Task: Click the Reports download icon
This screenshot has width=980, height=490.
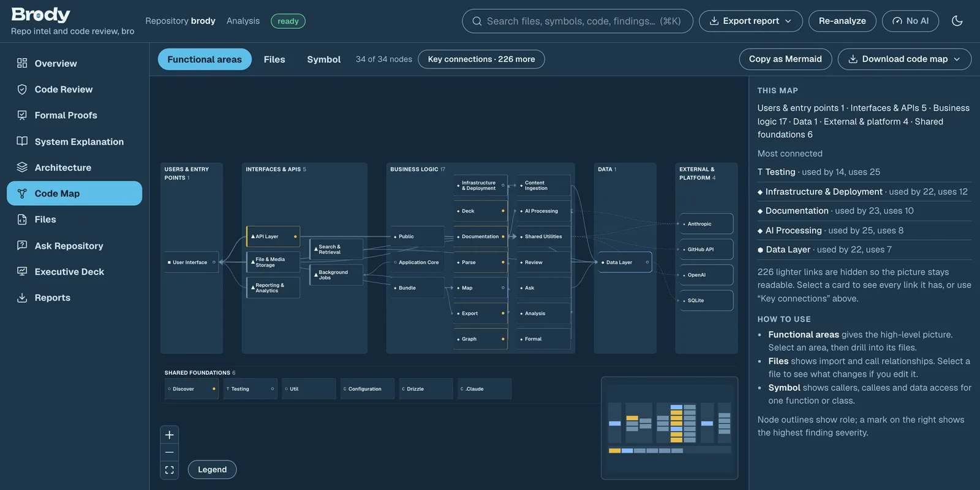Action: click(x=22, y=298)
